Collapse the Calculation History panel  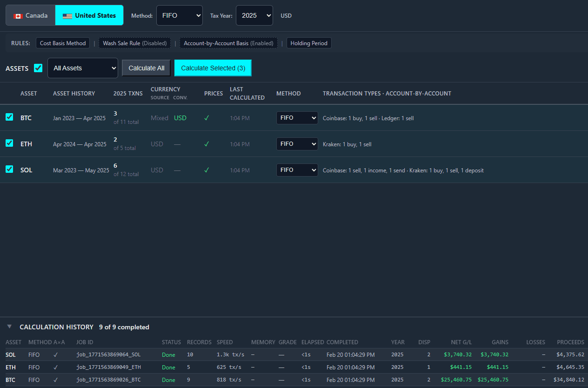[x=10, y=327]
